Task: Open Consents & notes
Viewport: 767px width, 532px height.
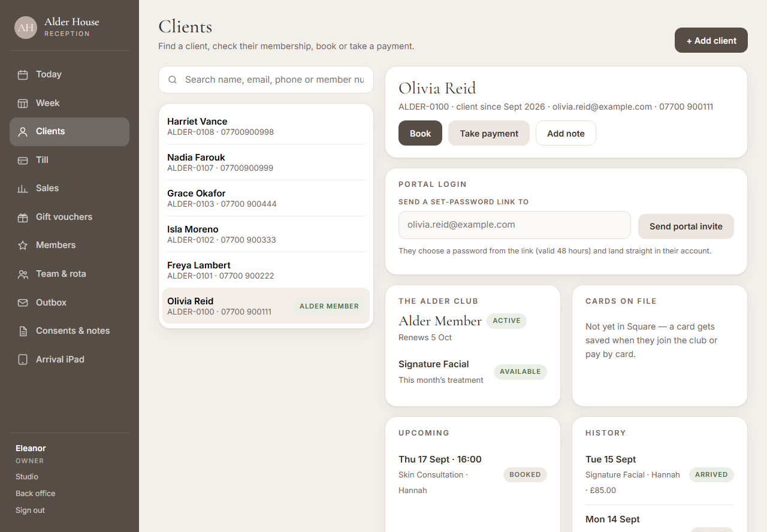Action: 70,331
